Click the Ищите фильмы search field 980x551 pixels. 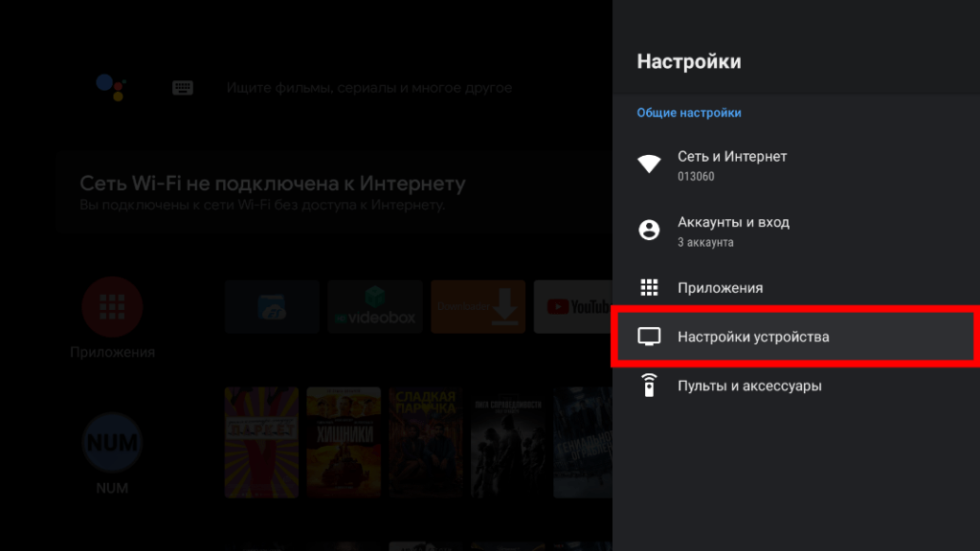click(x=367, y=87)
